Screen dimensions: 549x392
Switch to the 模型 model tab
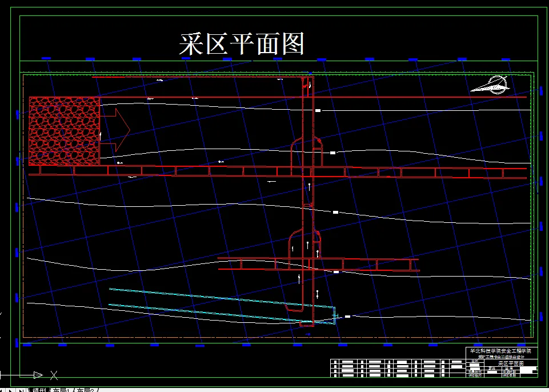(39, 390)
